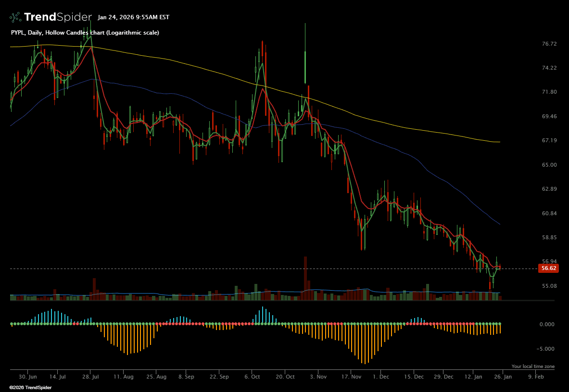Open the "Your local time zone" label
The image size is (569, 392).
pyautogui.click(x=532, y=367)
